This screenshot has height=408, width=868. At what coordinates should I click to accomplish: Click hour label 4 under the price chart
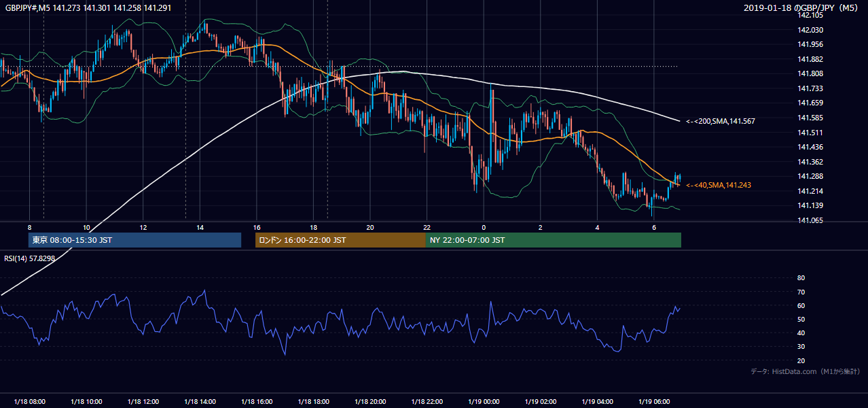tap(597, 227)
